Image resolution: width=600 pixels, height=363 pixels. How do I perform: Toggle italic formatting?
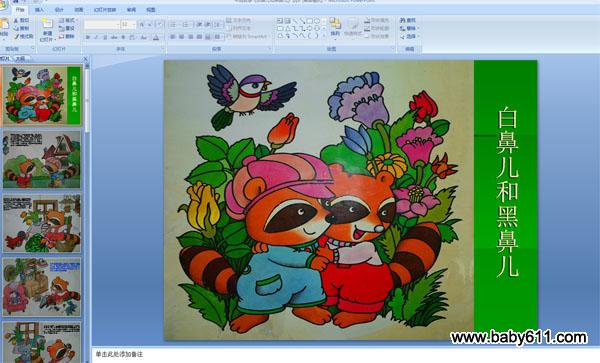(96, 37)
